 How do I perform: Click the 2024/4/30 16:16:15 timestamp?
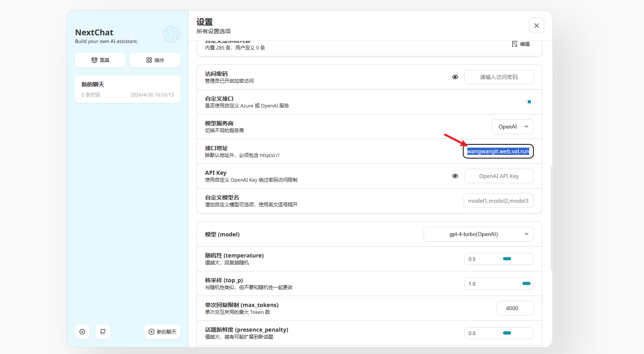[152, 95]
